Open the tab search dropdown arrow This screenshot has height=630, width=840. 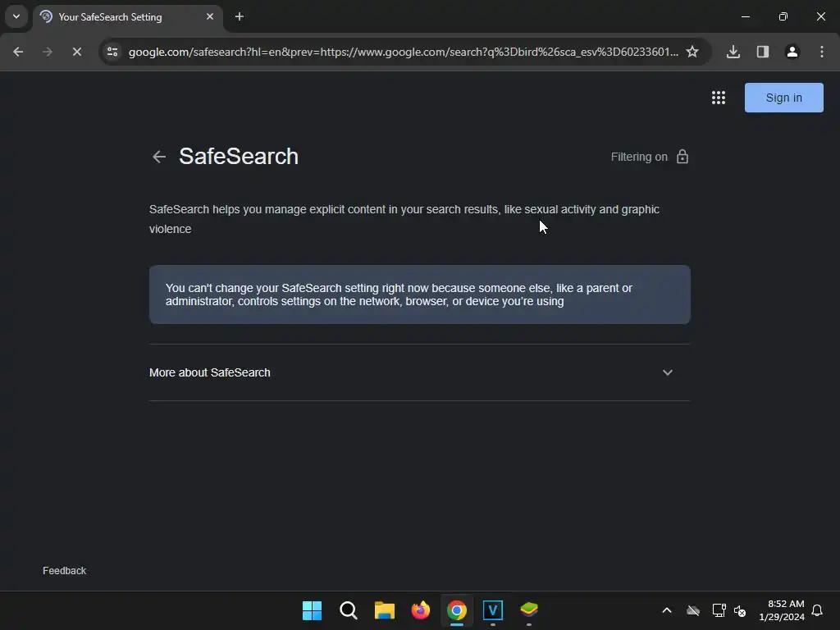[x=16, y=16]
